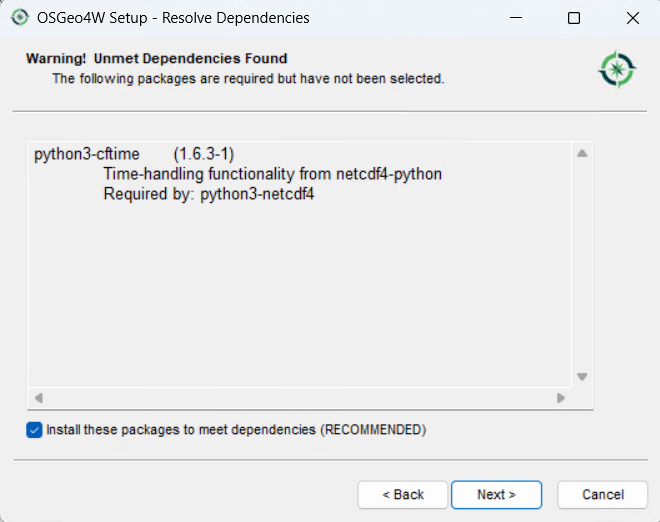Click the Time-handling functionality description text
The image size is (660, 522).
coord(272,174)
